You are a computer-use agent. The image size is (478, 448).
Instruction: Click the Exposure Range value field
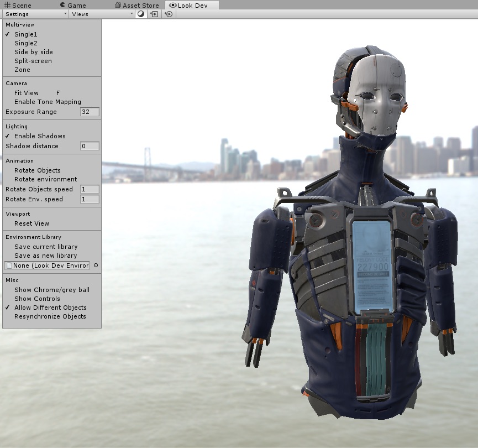90,112
